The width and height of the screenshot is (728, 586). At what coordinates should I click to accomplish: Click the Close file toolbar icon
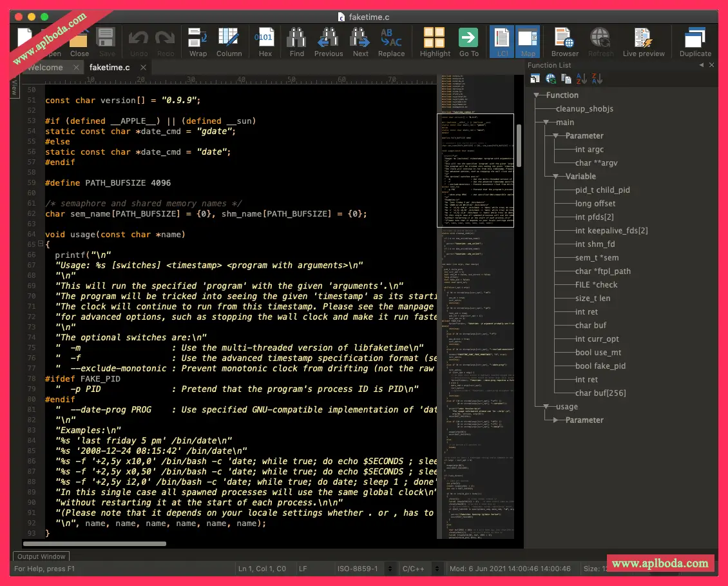point(79,43)
